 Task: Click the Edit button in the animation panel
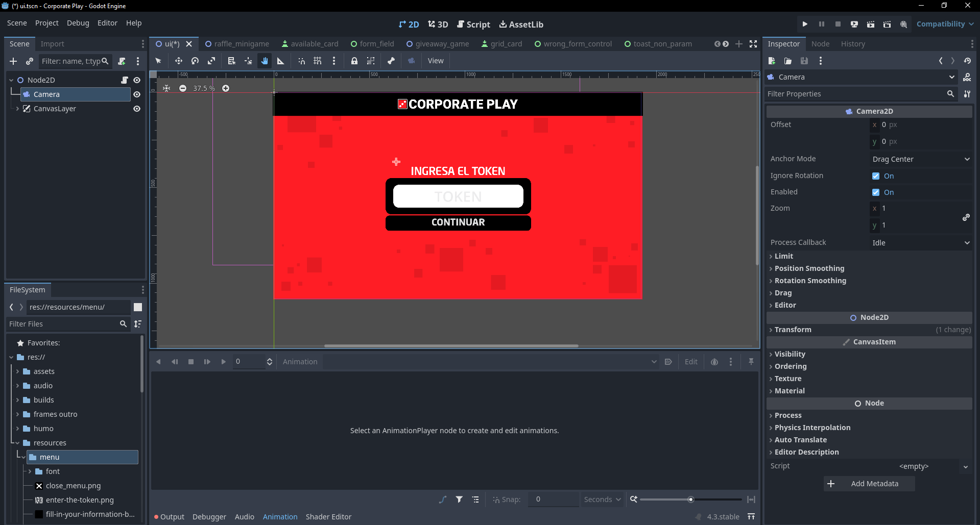pos(690,361)
